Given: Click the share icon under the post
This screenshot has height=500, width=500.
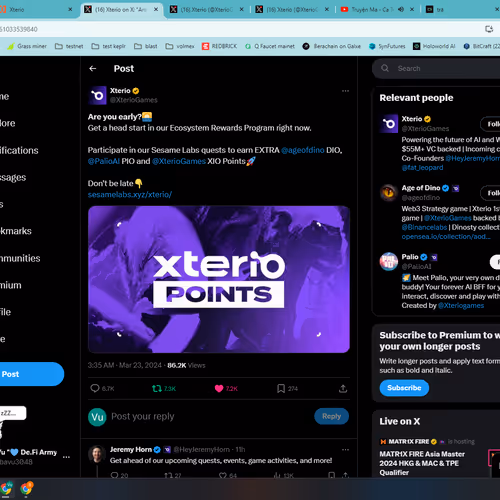Looking at the screenshot, I should [343, 388].
